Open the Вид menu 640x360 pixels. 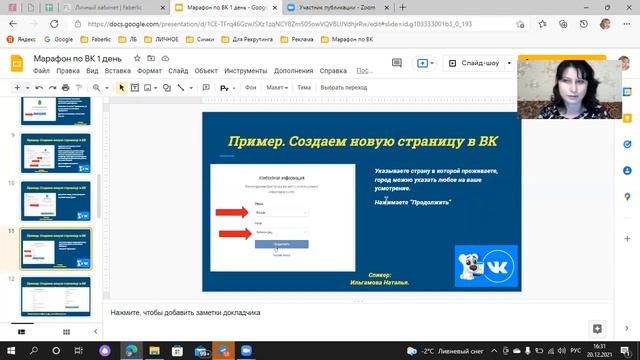pos(92,71)
